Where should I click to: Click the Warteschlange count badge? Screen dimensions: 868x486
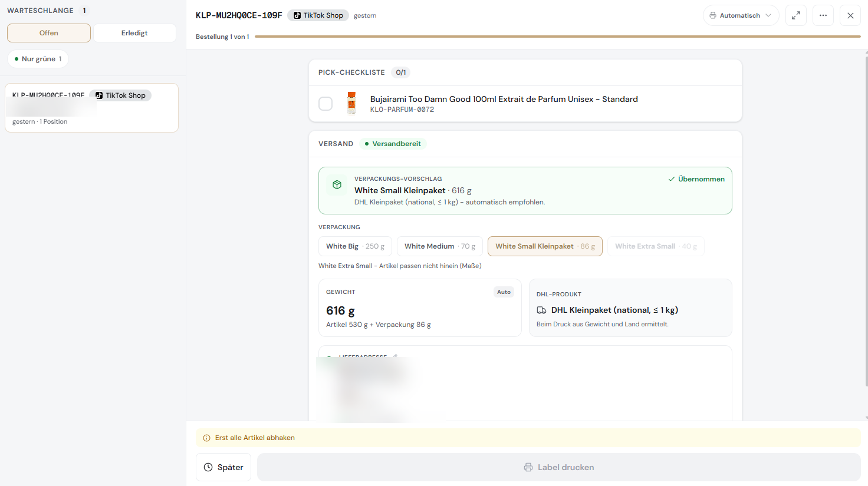point(84,11)
